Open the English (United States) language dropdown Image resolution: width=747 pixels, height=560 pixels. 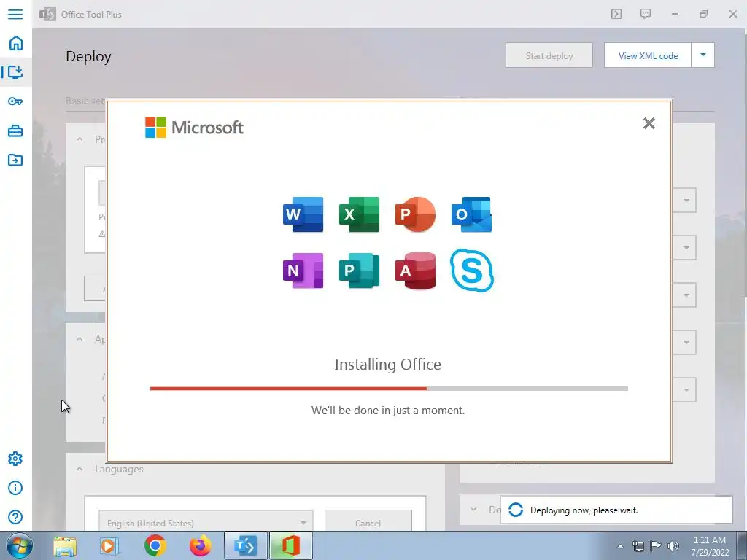click(206, 522)
